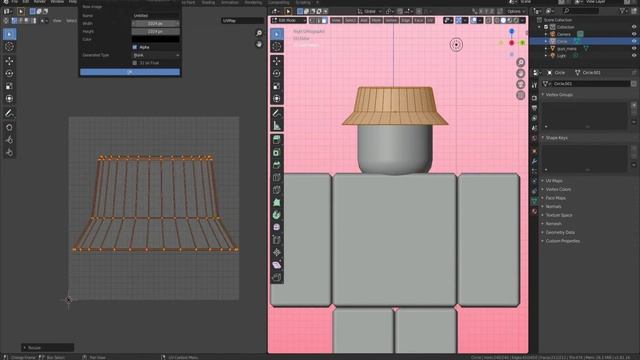
Task: Open the Edge menu in 3D viewport
Action: pos(406,20)
